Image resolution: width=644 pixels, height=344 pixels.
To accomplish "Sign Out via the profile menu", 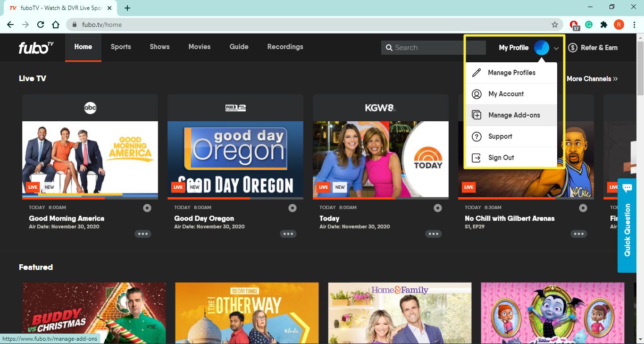I will point(511,158).
